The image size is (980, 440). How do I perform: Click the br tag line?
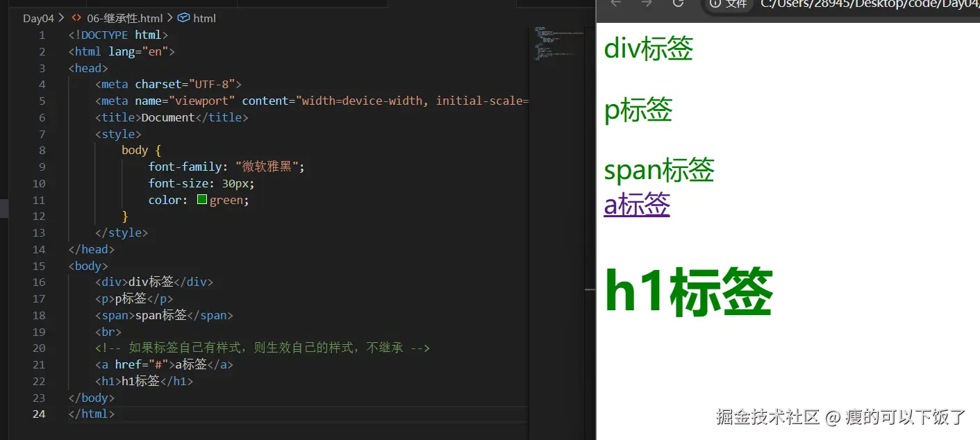(108, 332)
